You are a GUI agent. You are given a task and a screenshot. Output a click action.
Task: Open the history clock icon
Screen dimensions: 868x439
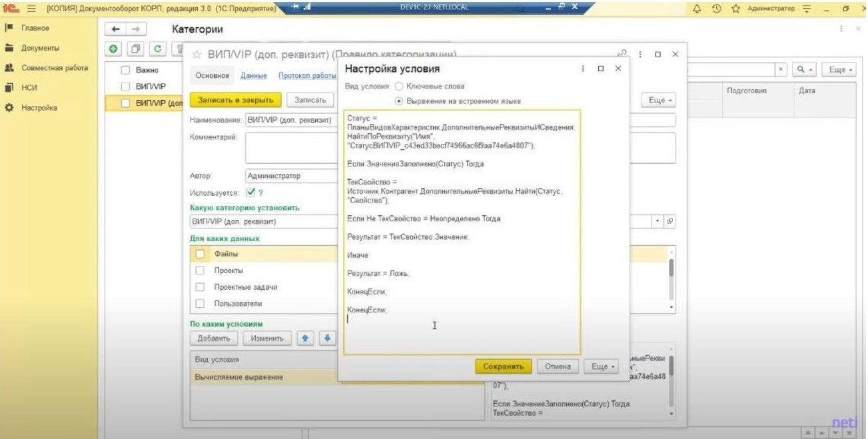pyautogui.click(x=716, y=9)
